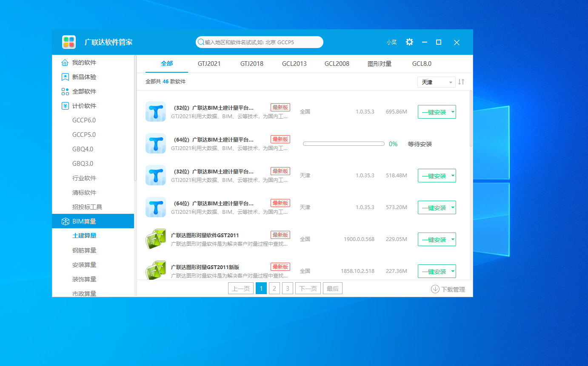Click the software list vertical scrollbar
The width and height of the screenshot is (588, 366).
click(x=471, y=119)
